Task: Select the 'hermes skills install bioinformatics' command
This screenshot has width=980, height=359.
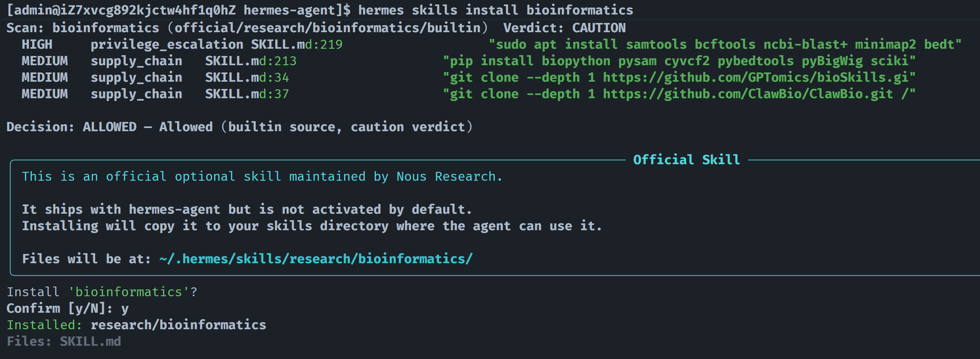Action: click(495, 10)
